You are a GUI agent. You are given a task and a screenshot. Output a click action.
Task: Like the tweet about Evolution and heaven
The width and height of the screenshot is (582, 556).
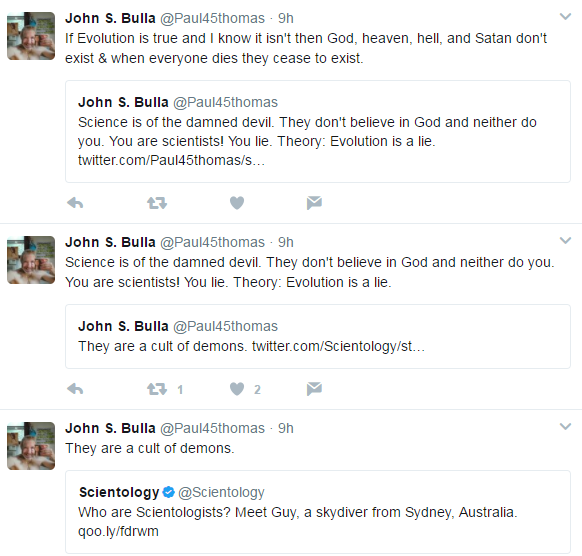pos(237,203)
